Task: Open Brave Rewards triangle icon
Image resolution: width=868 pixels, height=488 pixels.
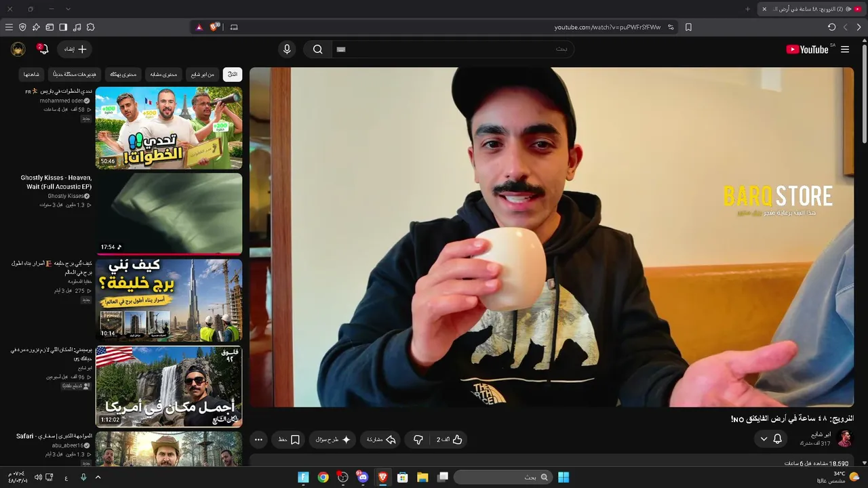Action: pyautogui.click(x=199, y=27)
